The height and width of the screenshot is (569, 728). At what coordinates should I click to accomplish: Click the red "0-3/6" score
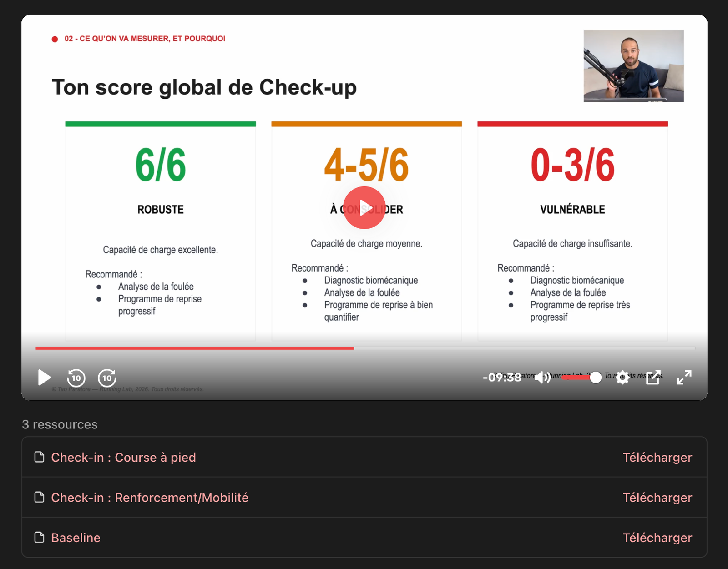[572, 165]
